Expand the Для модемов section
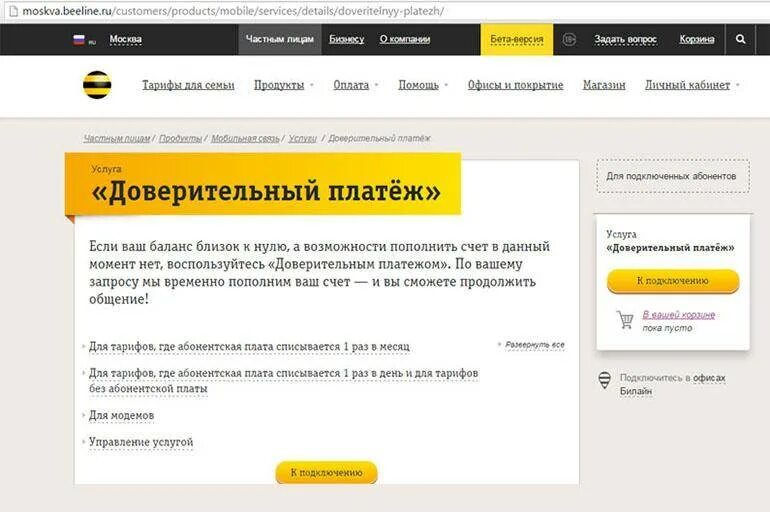 (121, 415)
